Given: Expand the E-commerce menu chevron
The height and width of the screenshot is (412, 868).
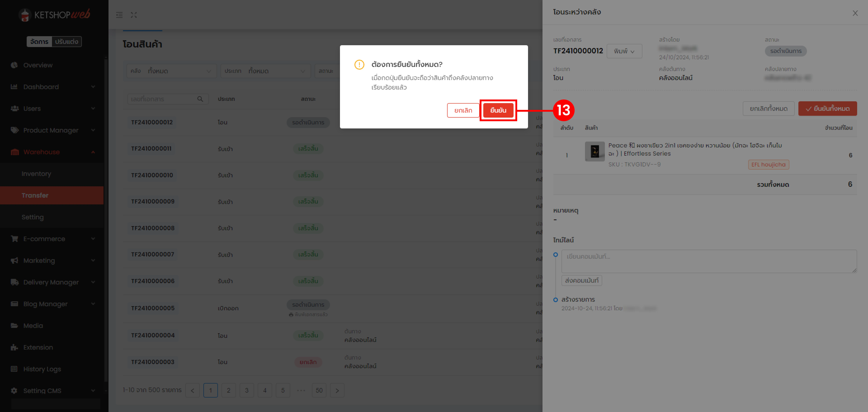Looking at the screenshot, I should pos(93,239).
